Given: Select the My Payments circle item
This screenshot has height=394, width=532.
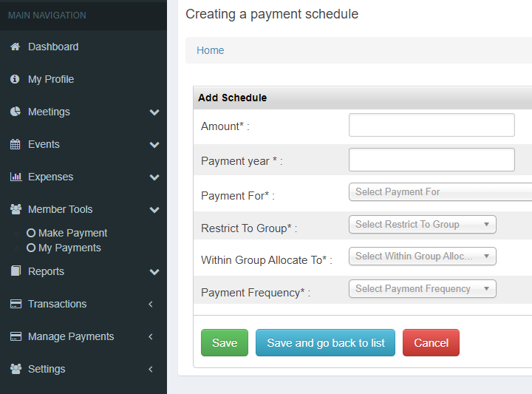Looking at the screenshot, I should [x=64, y=248].
